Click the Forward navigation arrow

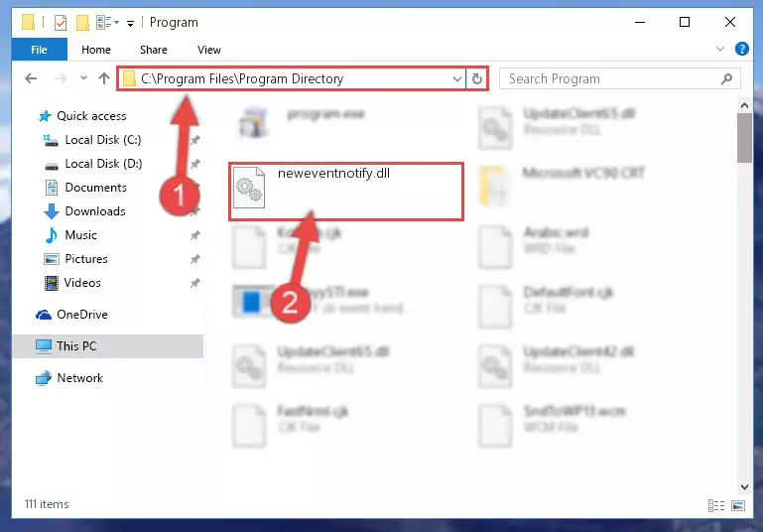(x=60, y=78)
